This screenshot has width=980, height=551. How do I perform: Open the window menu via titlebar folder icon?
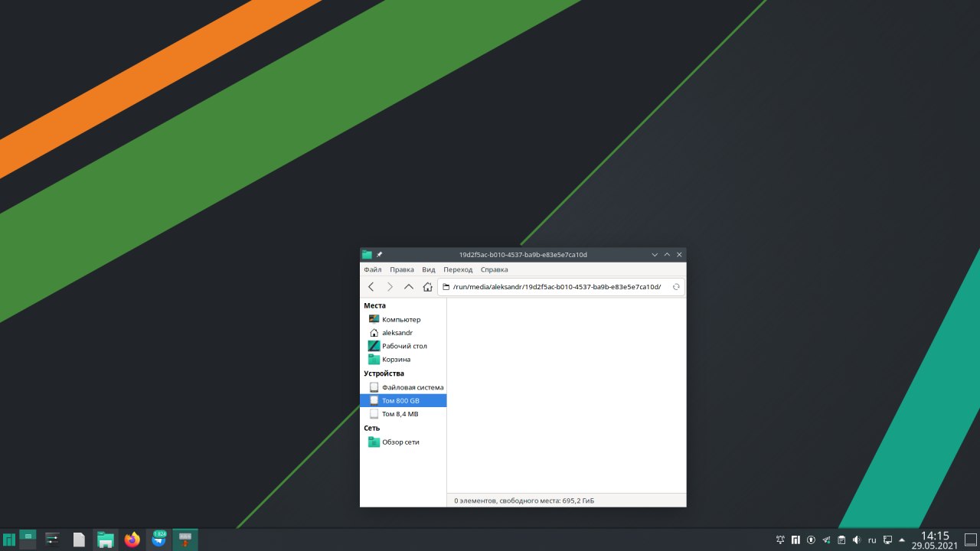(x=367, y=255)
